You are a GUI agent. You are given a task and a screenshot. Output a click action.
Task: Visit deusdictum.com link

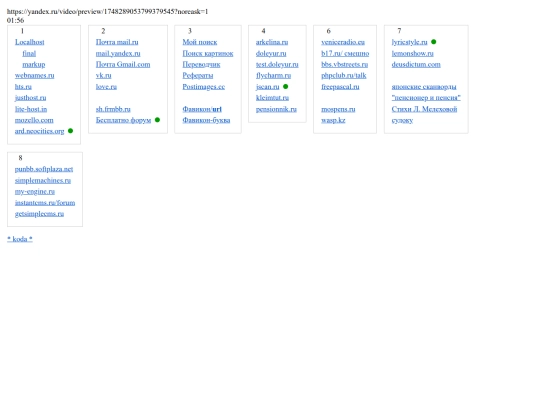(416, 64)
